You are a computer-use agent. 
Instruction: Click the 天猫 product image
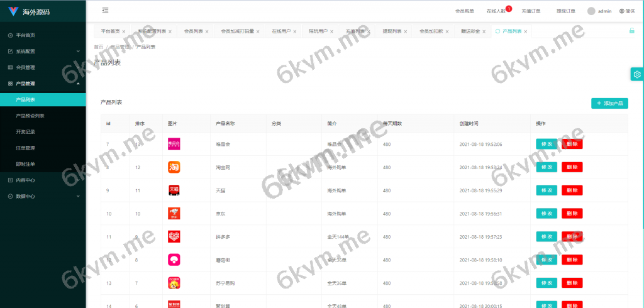pos(174,190)
